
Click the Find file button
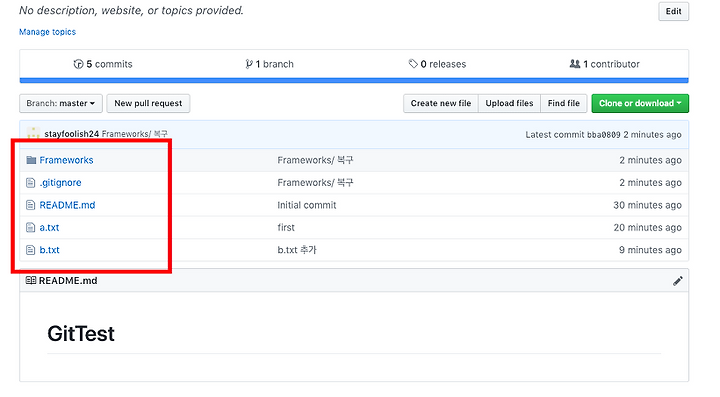[x=564, y=103]
